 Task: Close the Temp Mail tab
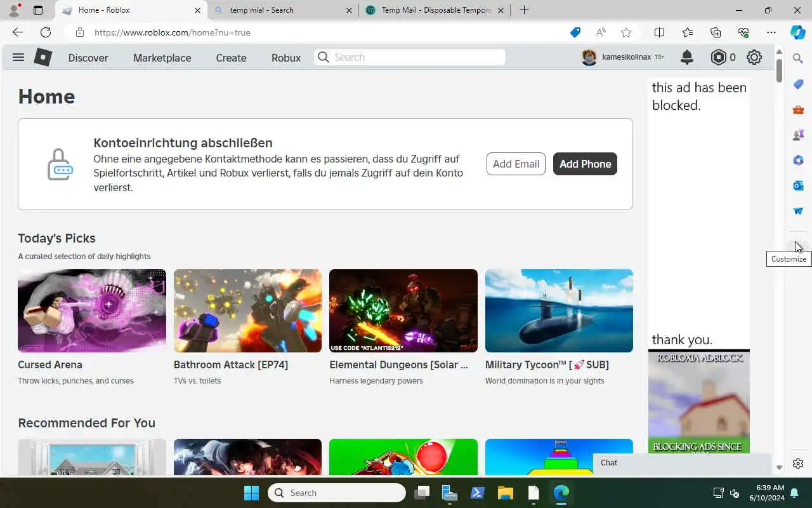tap(501, 10)
